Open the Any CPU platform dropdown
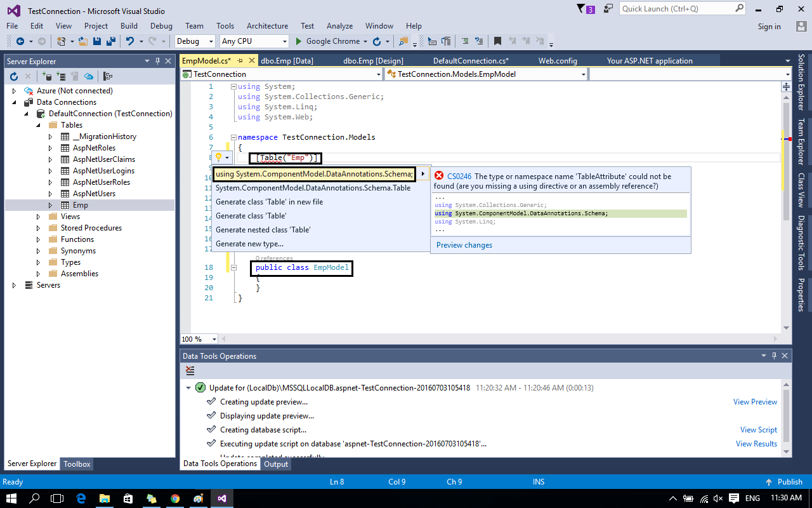812x508 pixels. pyautogui.click(x=284, y=41)
